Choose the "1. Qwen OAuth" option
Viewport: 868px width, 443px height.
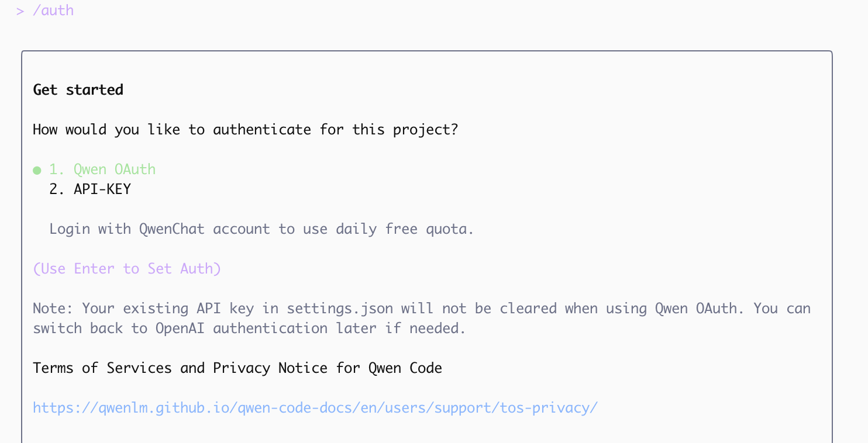click(102, 169)
